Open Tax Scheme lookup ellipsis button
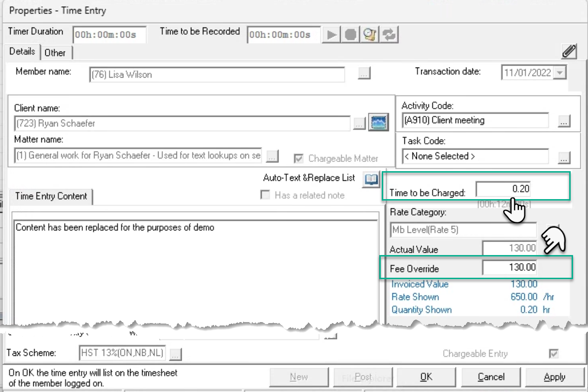This screenshot has height=392, width=588. tap(175, 354)
